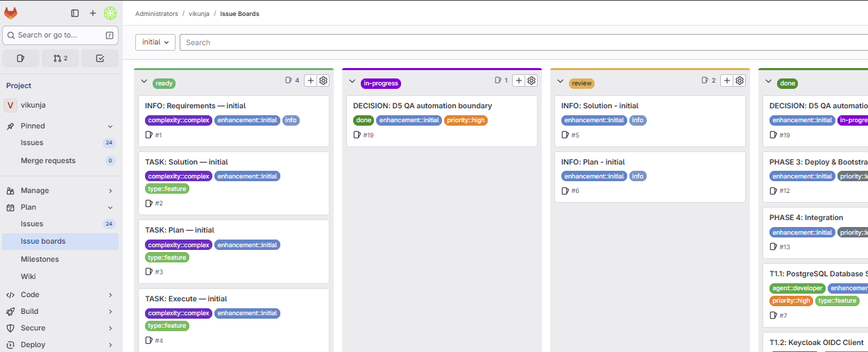The height and width of the screenshot is (352, 868).
Task: Click the yellow review list label
Action: pos(582,83)
